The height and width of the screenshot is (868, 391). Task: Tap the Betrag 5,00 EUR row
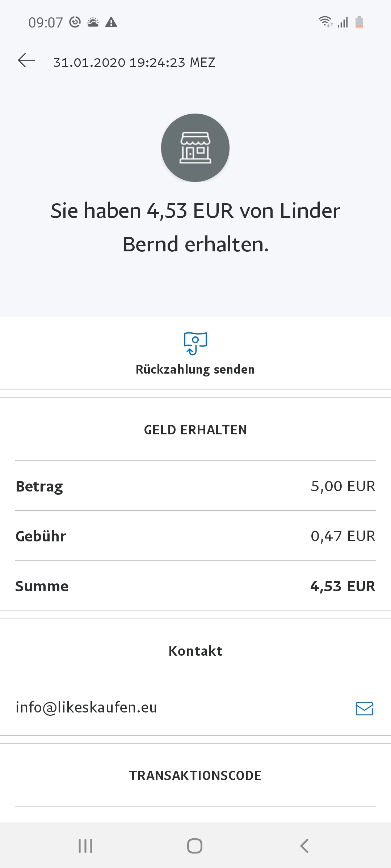[195, 486]
